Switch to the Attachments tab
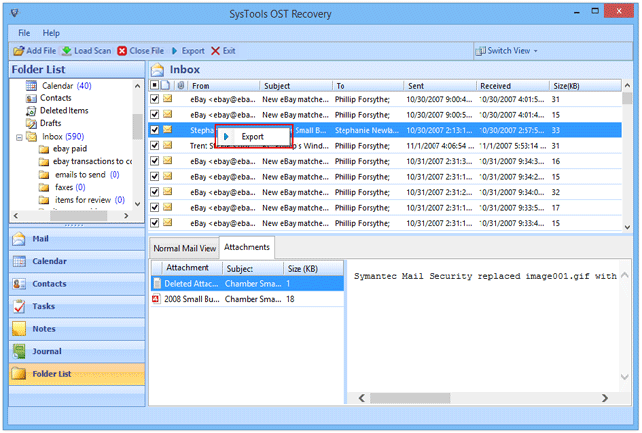The height and width of the screenshot is (433, 642). [247, 247]
